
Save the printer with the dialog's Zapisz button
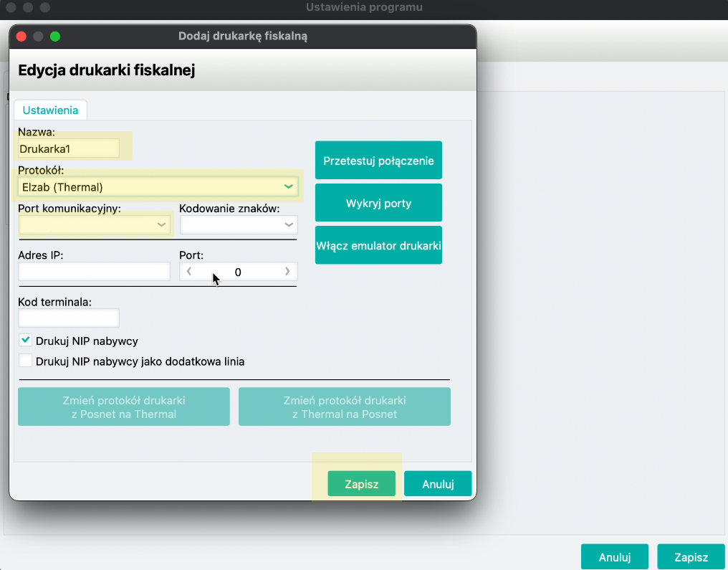coord(361,484)
